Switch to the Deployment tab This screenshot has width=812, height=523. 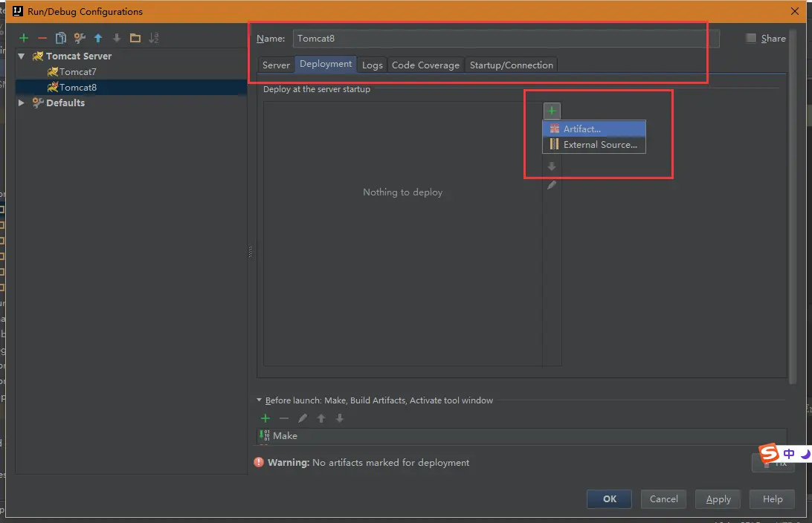(x=326, y=64)
